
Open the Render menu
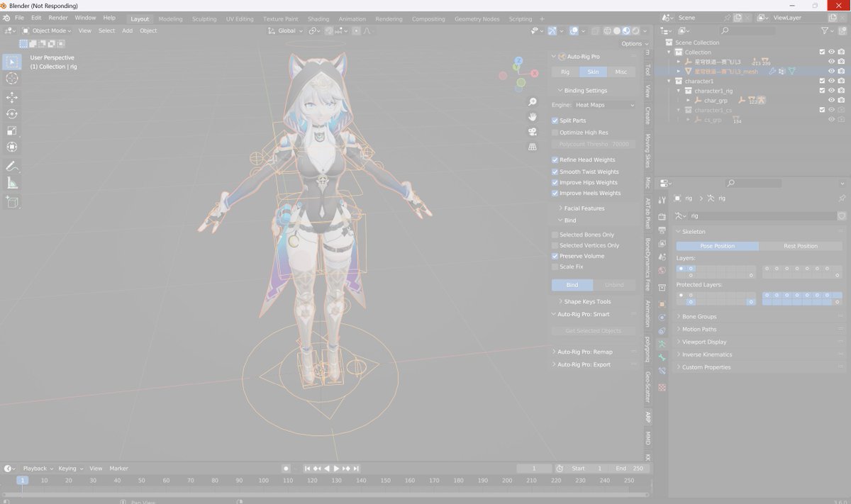pyautogui.click(x=58, y=18)
